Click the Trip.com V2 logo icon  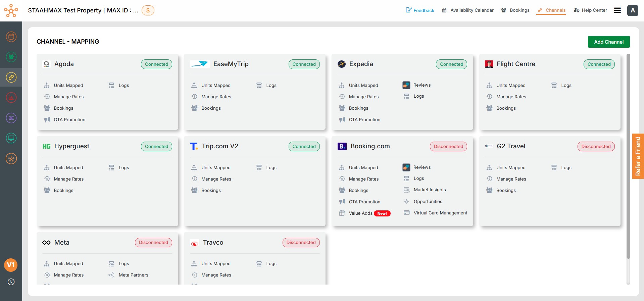click(194, 146)
